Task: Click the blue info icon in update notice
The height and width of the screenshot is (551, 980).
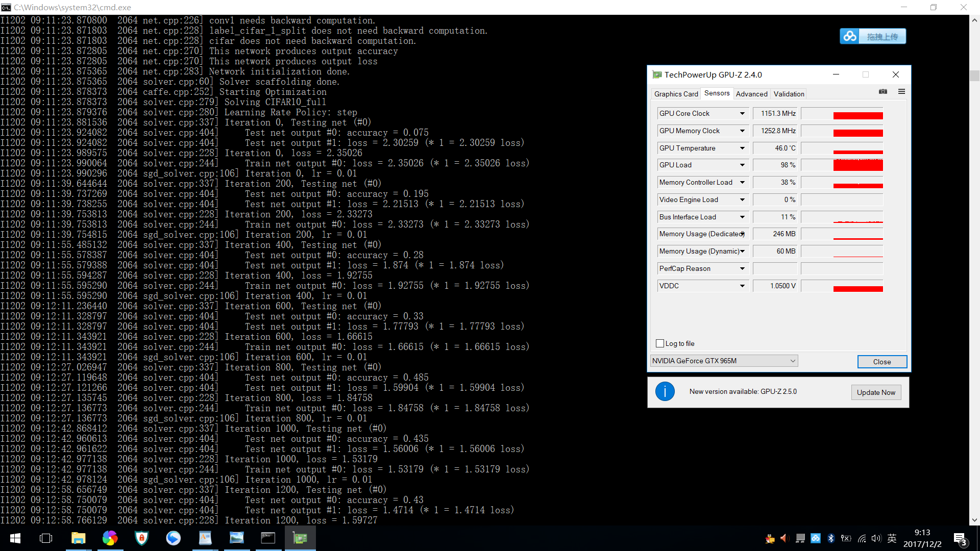Action: coord(665,392)
